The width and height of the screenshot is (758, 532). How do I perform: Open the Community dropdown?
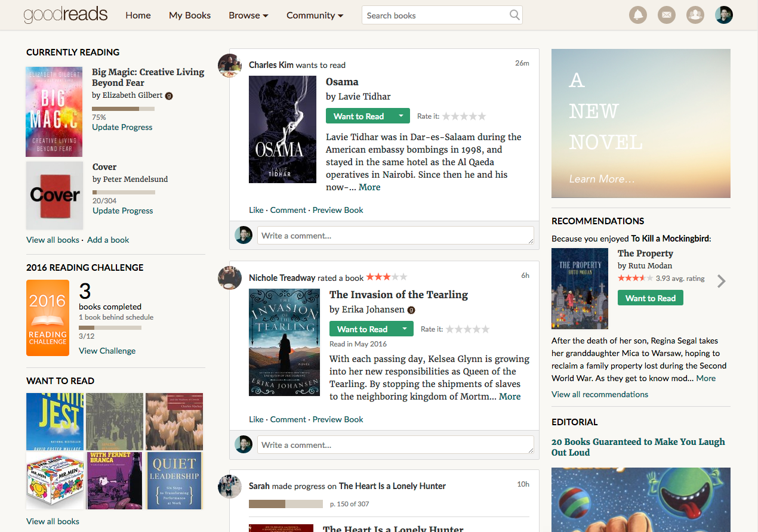tap(315, 15)
